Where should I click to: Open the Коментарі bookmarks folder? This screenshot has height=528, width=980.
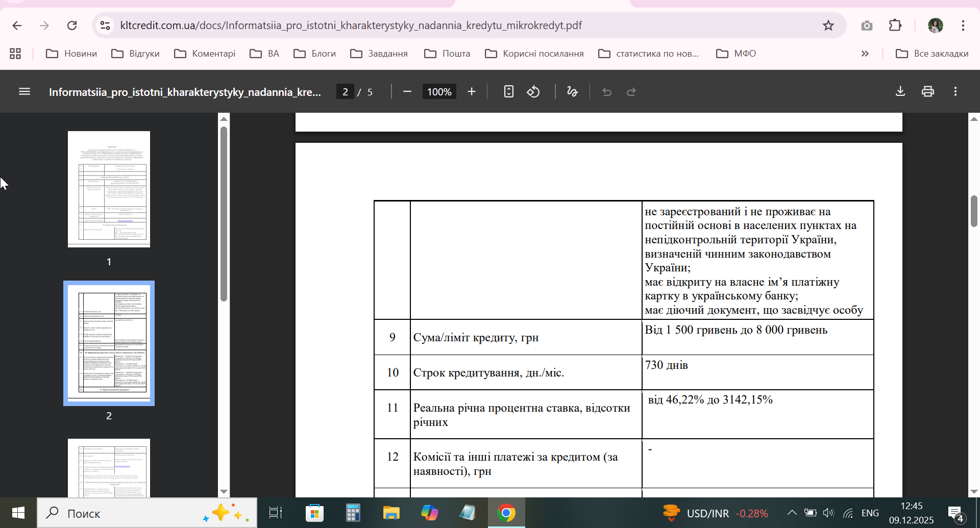pyautogui.click(x=205, y=54)
